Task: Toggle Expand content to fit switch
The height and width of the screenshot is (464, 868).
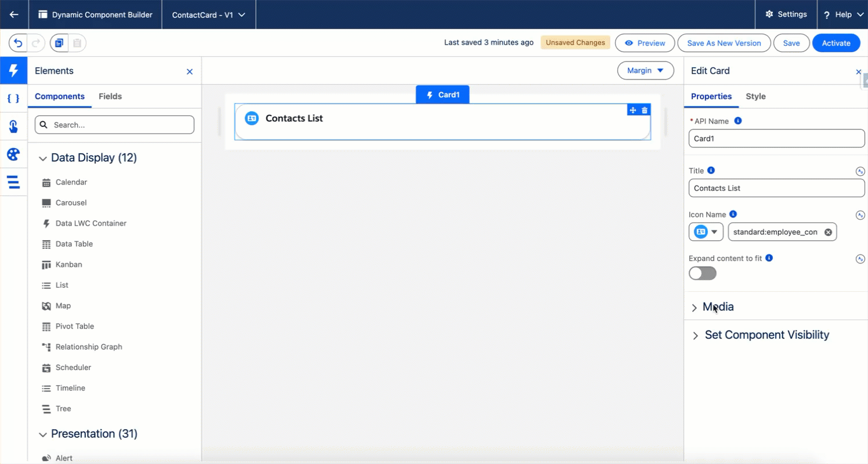Action: click(703, 273)
